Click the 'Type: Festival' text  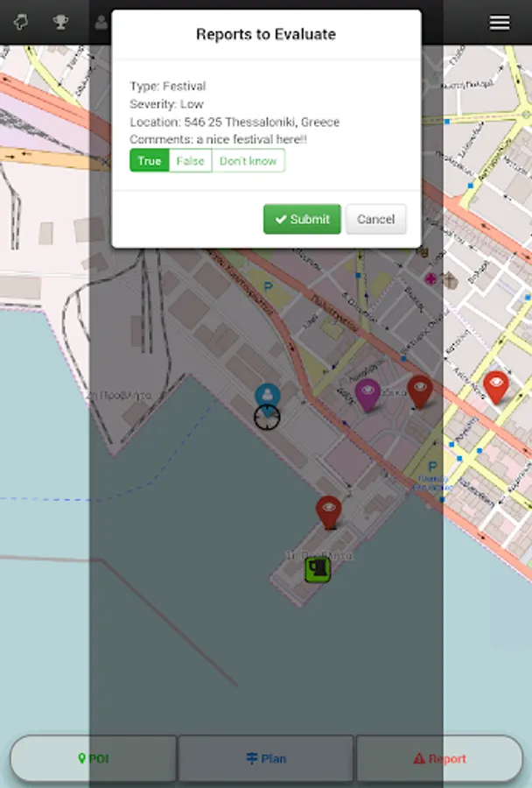[168, 86]
